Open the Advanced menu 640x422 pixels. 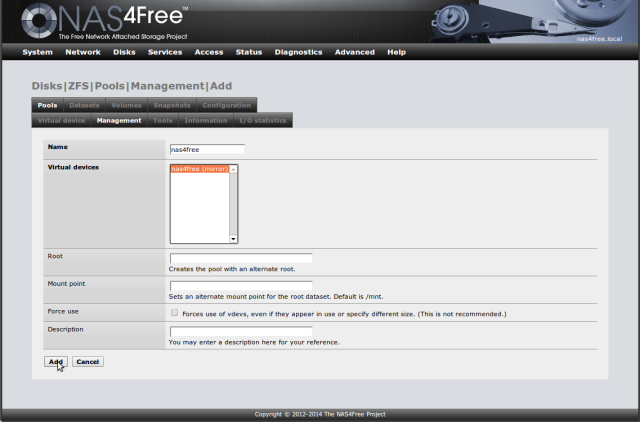click(355, 52)
